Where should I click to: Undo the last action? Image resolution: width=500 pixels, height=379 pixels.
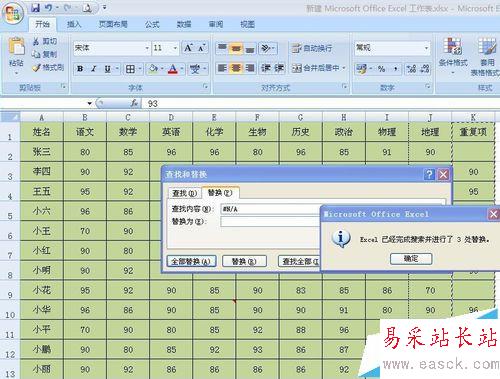tap(49, 8)
